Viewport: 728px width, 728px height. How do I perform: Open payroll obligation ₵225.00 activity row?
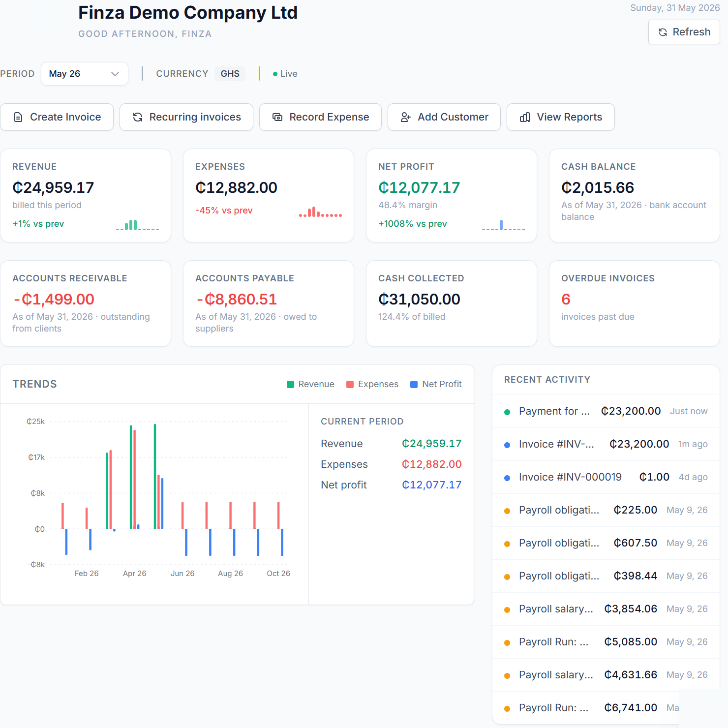pos(606,510)
